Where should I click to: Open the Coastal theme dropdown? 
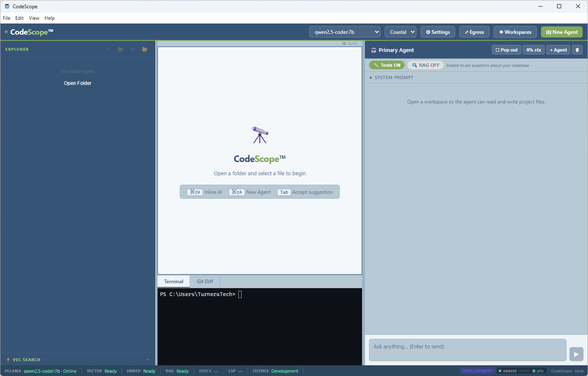click(400, 32)
